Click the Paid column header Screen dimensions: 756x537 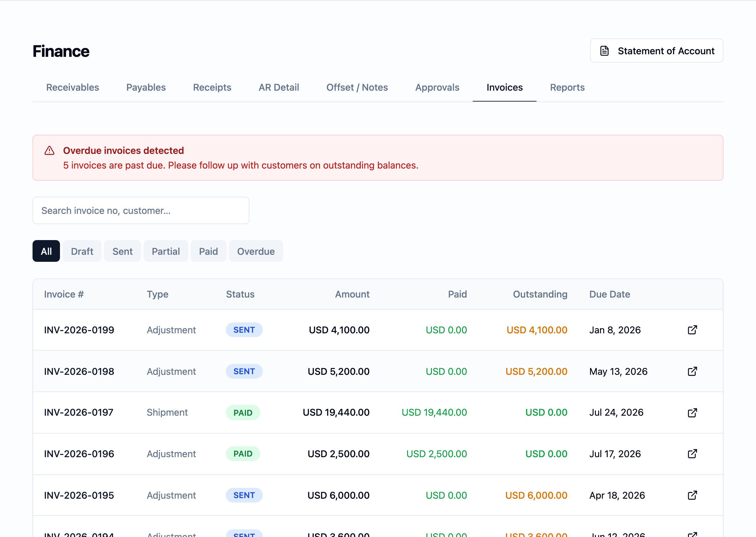457,294
